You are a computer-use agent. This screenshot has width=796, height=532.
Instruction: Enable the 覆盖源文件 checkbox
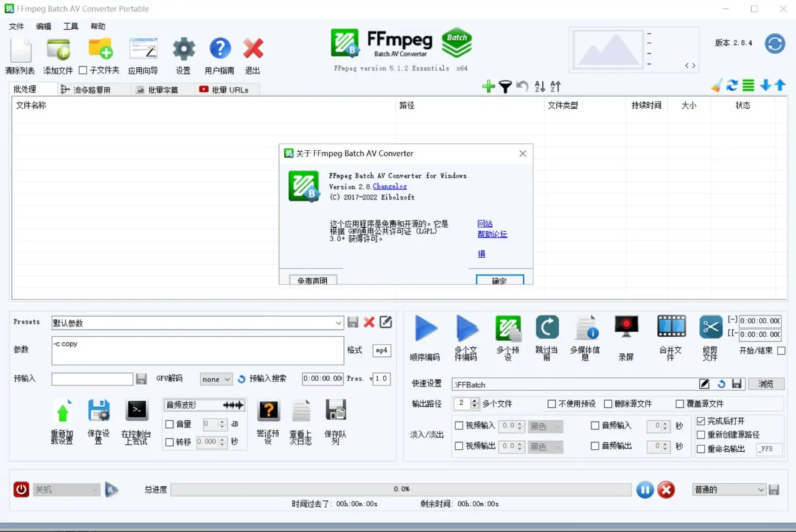coord(679,403)
